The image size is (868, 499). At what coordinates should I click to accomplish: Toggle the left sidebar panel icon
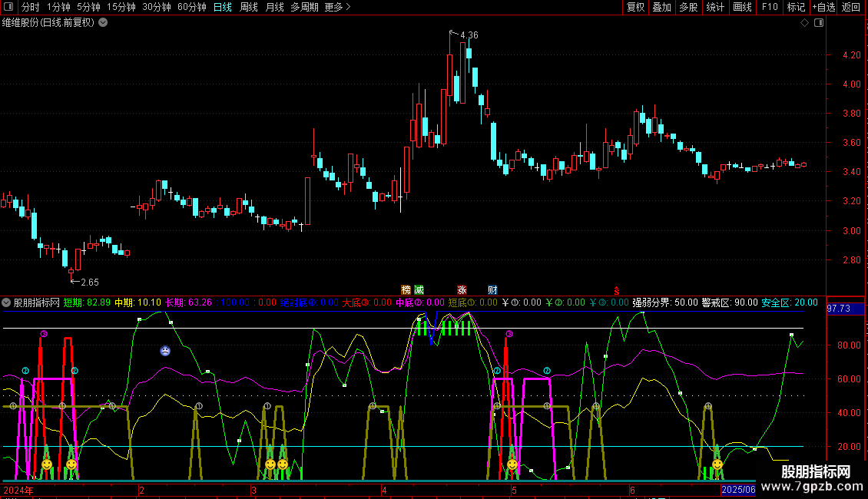pyautogui.click(x=8, y=7)
